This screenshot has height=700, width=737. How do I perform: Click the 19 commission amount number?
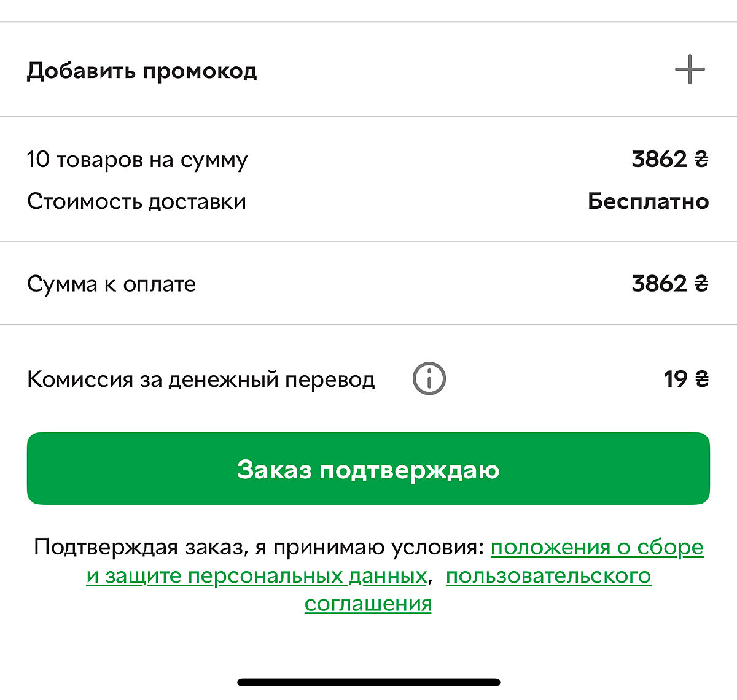676,379
